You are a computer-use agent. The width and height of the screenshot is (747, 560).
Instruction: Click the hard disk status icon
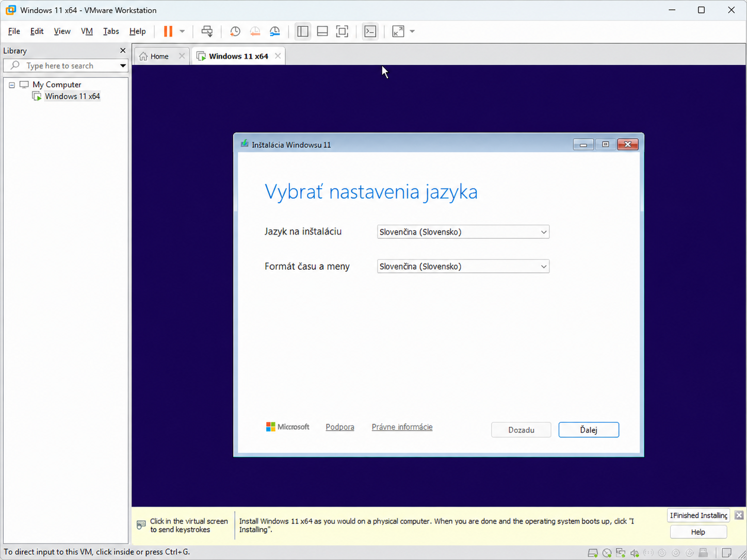click(593, 553)
